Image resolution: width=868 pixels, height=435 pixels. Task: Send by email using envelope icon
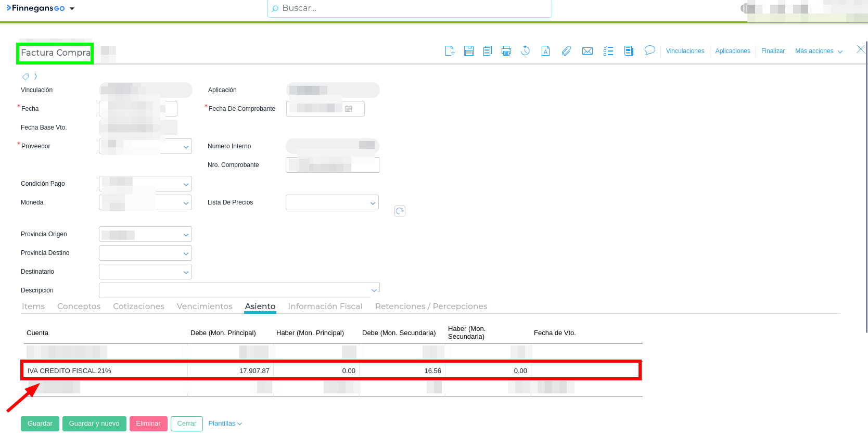588,51
